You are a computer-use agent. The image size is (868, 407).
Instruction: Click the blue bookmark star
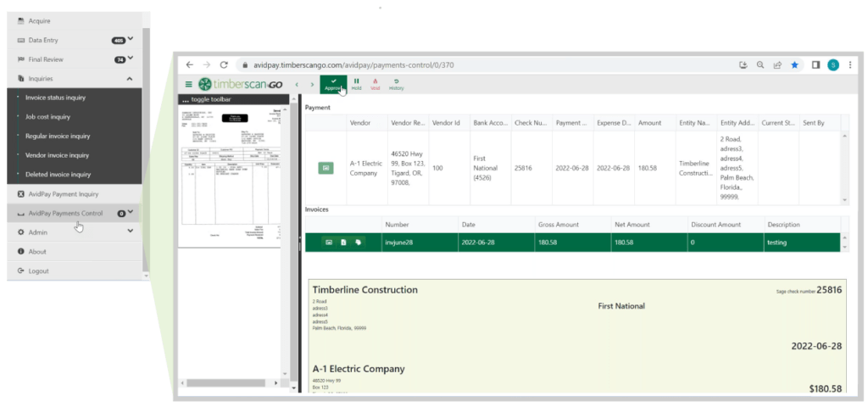(795, 64)
